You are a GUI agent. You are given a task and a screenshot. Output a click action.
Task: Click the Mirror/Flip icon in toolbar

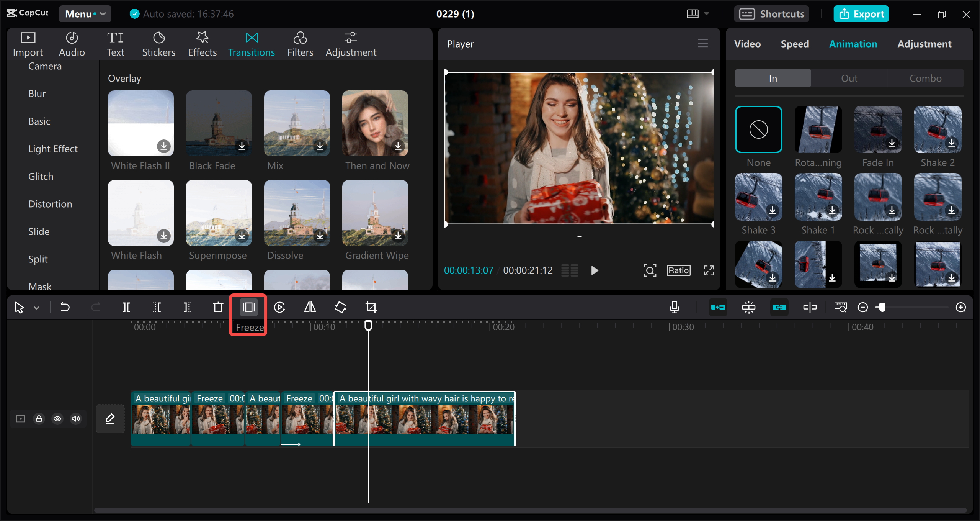[x=310, y=308]
